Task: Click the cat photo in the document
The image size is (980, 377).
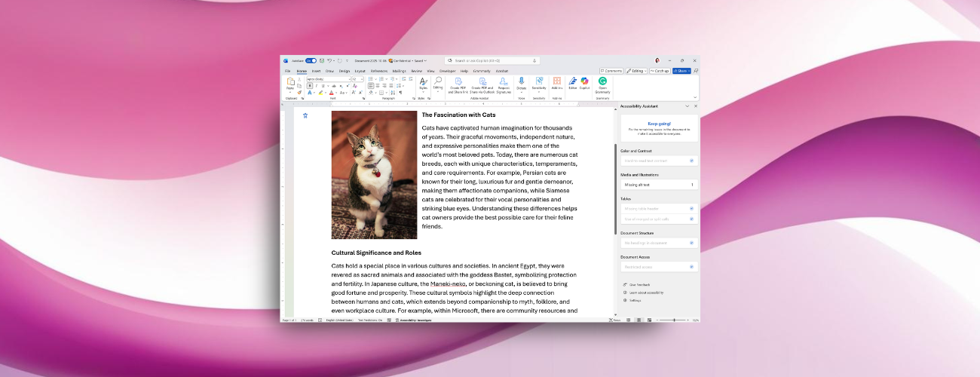Action: pos(374,175)
